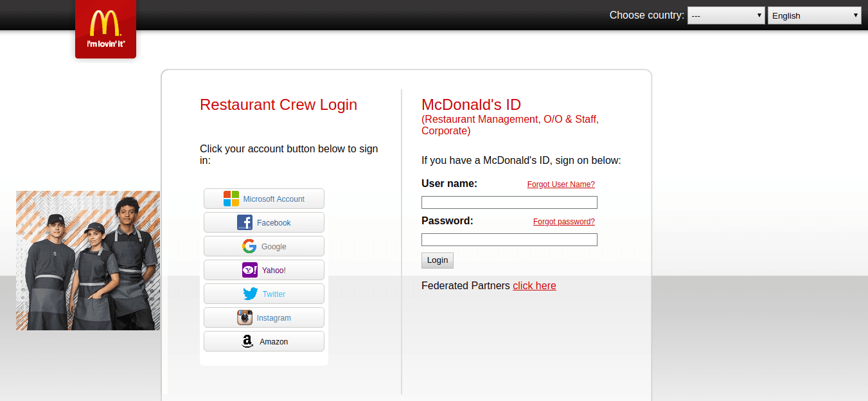Click the Login button
This screenshot has height=401, width=868.
pyautogui.click(x=438, y=260)
